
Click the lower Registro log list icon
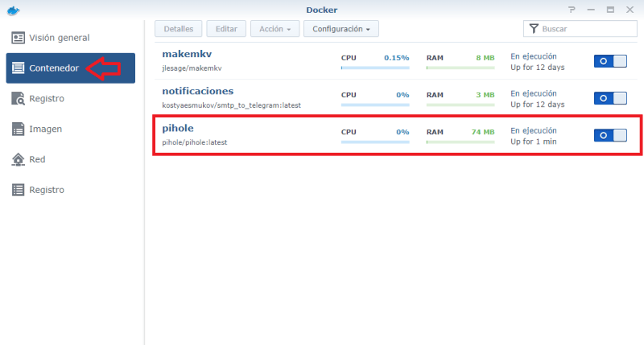18,190
